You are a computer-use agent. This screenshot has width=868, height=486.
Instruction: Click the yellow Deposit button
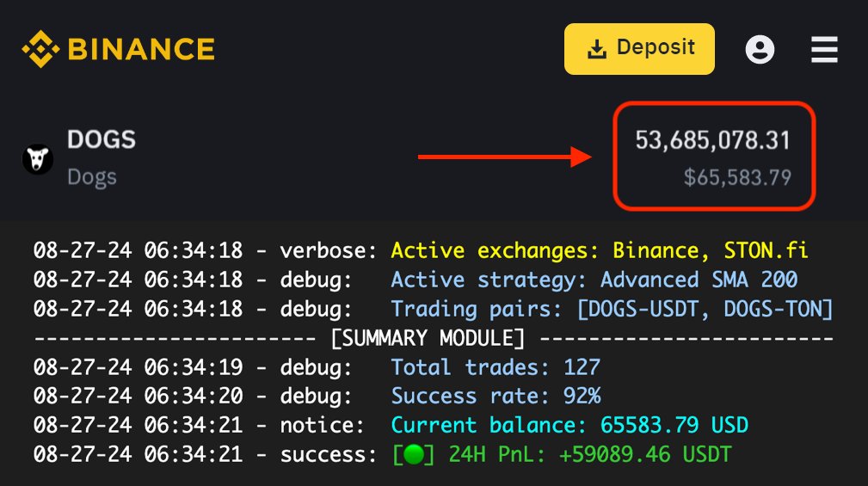click(639, 49)
